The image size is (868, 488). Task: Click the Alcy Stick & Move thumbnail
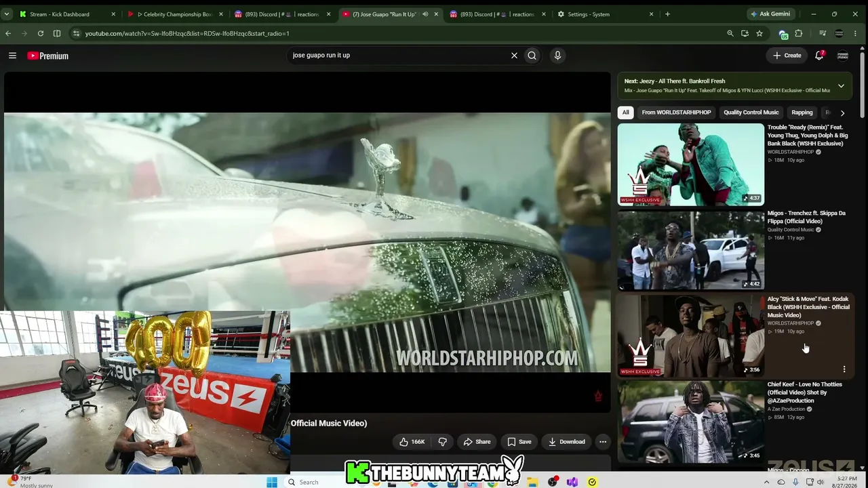point(690,336)
